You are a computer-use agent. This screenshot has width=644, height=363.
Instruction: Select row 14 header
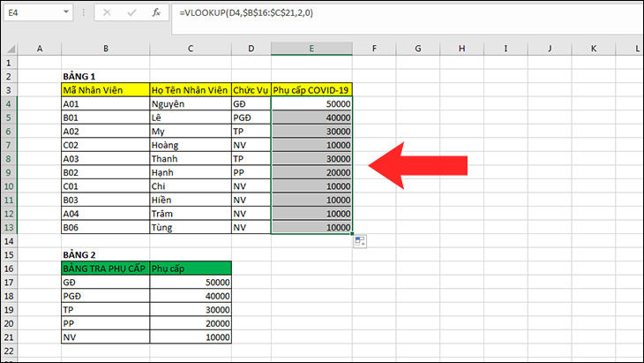[x=9, y=241]
